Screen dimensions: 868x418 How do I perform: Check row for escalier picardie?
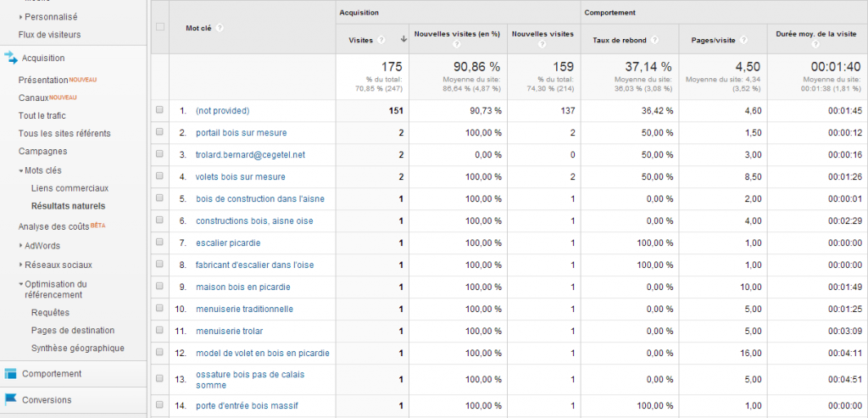click(159, 242)
